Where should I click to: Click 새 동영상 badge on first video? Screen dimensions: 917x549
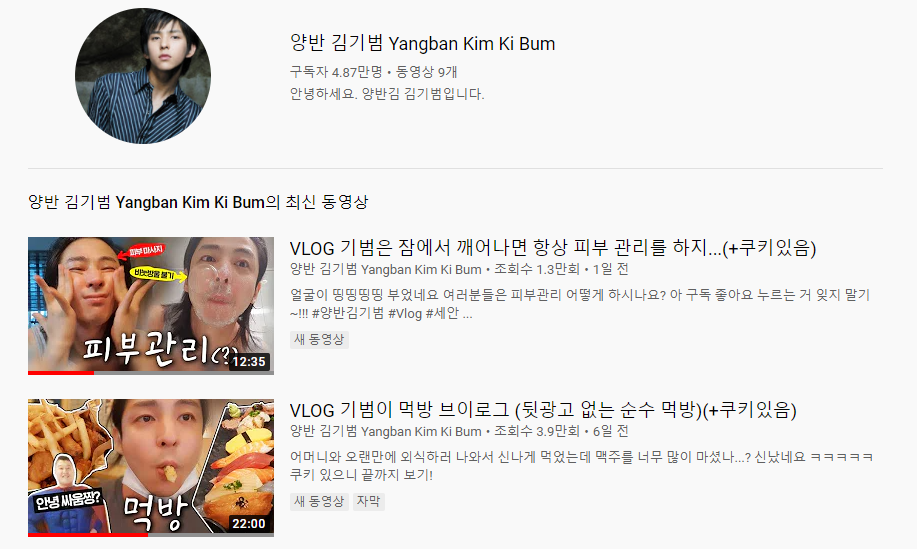click(x=319, y=340)
